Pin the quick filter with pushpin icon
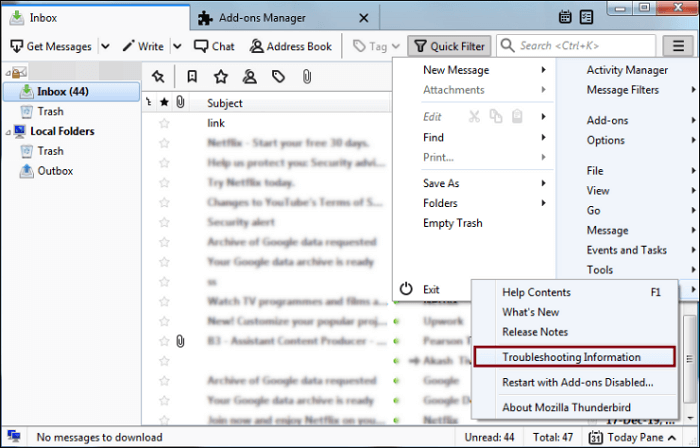 pos(158,77)
